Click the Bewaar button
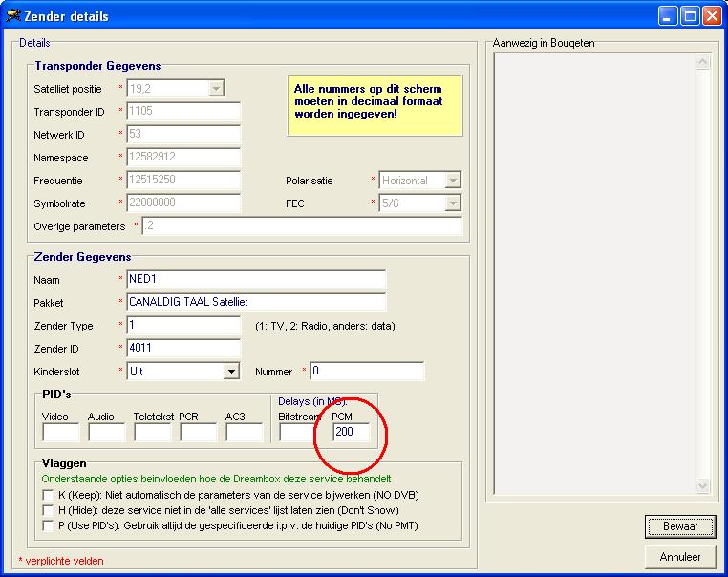This screenshot has height=577, width=728. click(679, 526)
